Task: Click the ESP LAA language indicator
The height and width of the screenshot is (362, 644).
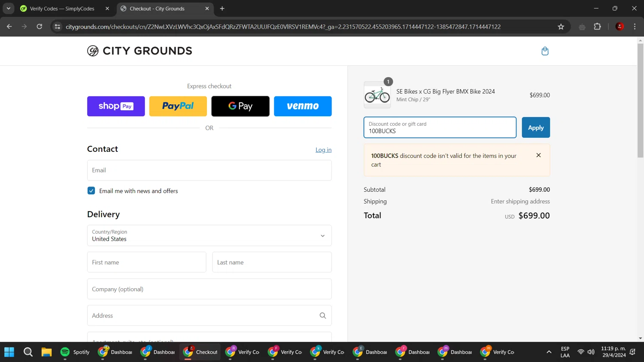Action: (x=565, y=352)
